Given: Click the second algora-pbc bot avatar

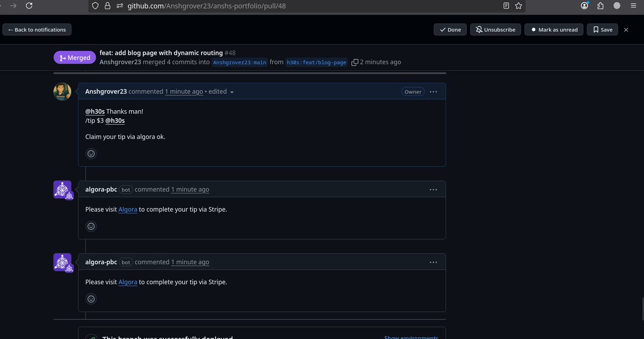Looking at the screenshot, I should coord(62,262).
